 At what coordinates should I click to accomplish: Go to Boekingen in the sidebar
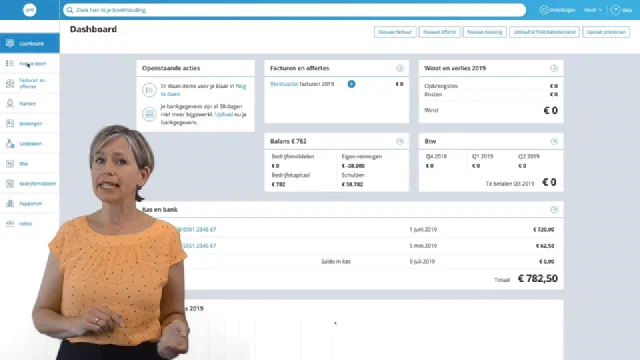[29, 123]
